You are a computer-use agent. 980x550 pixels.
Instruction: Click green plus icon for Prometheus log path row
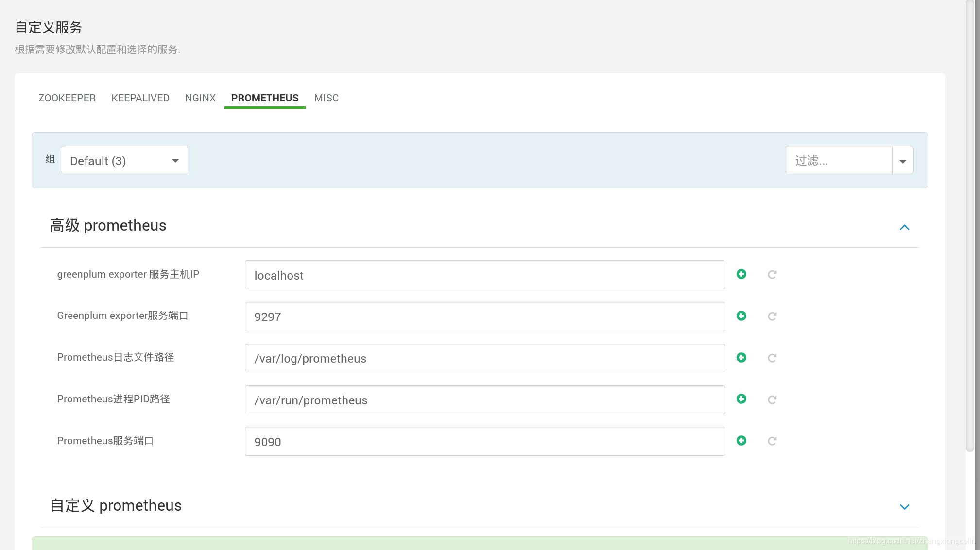point(741,358)
